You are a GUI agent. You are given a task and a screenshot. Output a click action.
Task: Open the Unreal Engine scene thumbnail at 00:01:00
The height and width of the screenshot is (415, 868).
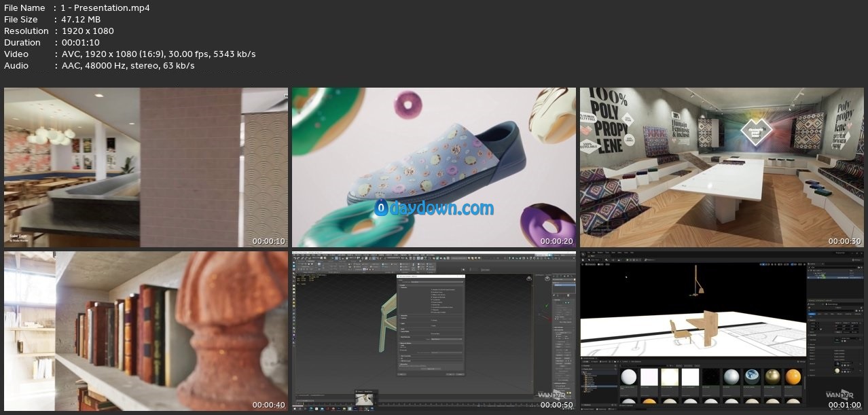pos(722,331)
